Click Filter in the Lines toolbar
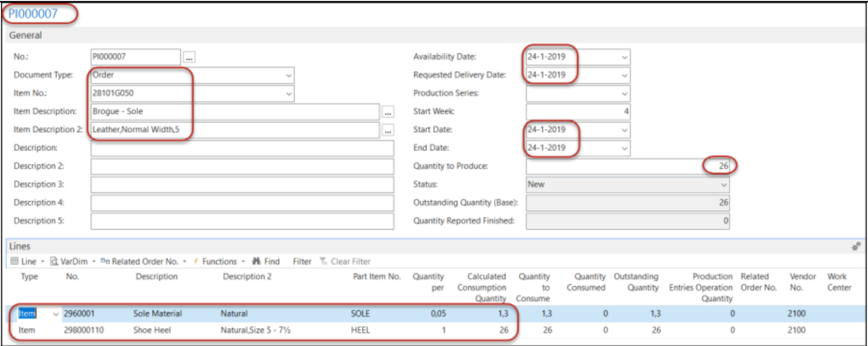This screenshot has width=868, height=346. click(302, 261)
